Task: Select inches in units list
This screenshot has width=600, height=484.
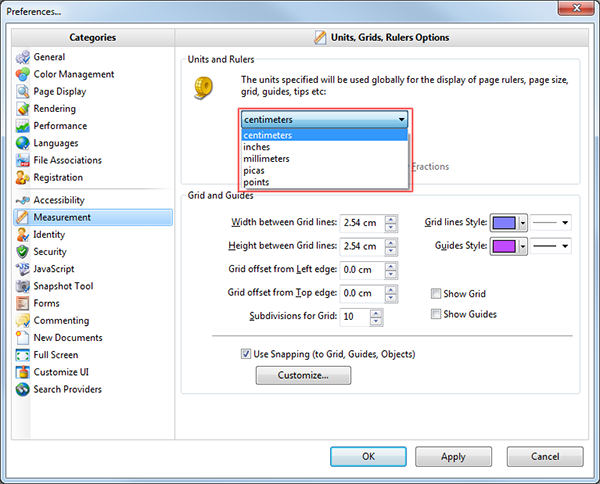Action: pos(324,147)
